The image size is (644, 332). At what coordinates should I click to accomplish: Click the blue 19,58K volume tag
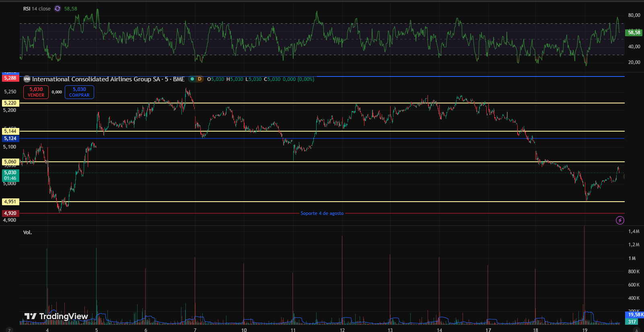tap(635, 315)
